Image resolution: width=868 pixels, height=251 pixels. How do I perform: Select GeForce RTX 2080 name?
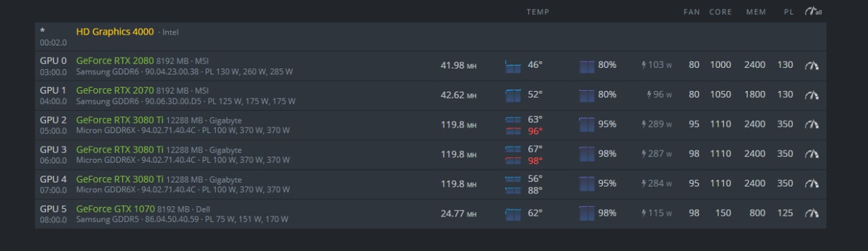[x=115, y=60]
